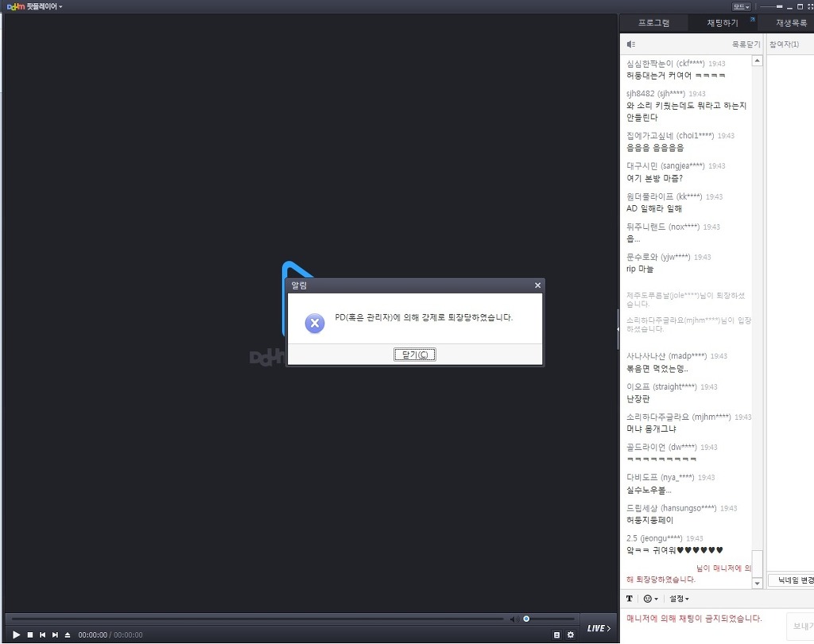Click the chat font T icon

tap(630, 599)
